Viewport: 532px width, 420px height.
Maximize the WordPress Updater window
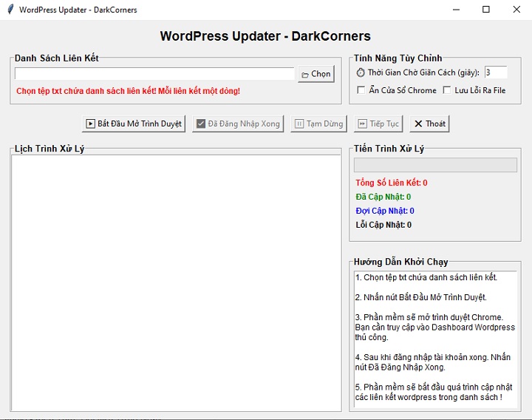click(x=485, y=10)
